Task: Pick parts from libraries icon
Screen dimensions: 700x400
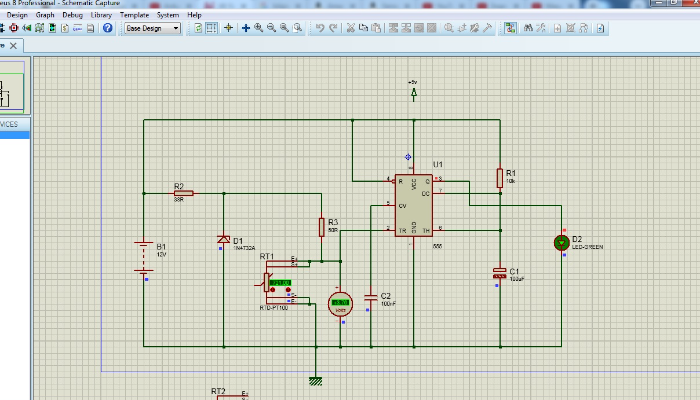Action: coord(449,28)
